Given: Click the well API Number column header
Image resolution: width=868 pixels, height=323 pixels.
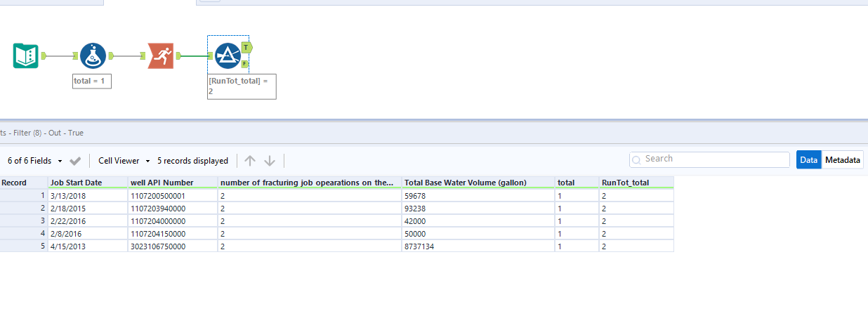Looking at the screenshot, I should [x=162, y=183].
